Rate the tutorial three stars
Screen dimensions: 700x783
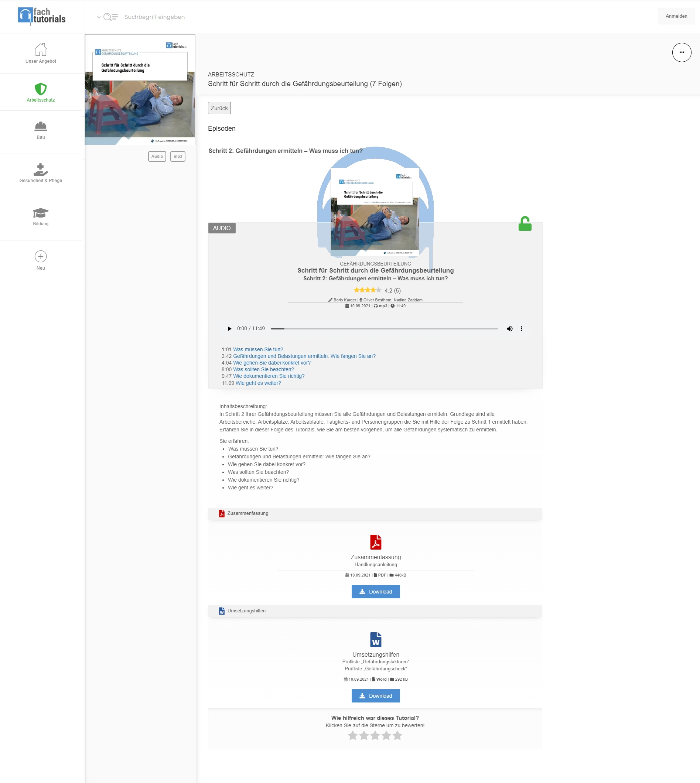click(375, 736)
